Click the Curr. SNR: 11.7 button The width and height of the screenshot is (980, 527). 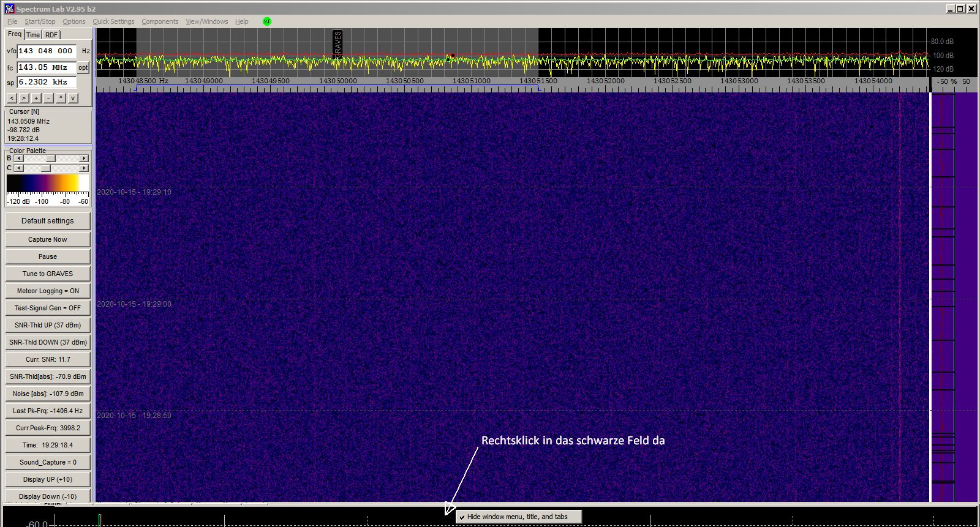48,359
